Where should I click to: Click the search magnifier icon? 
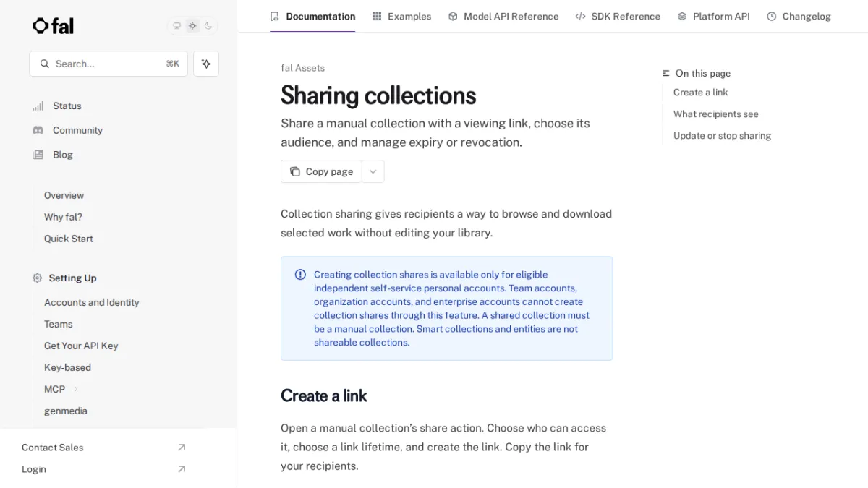45,64
